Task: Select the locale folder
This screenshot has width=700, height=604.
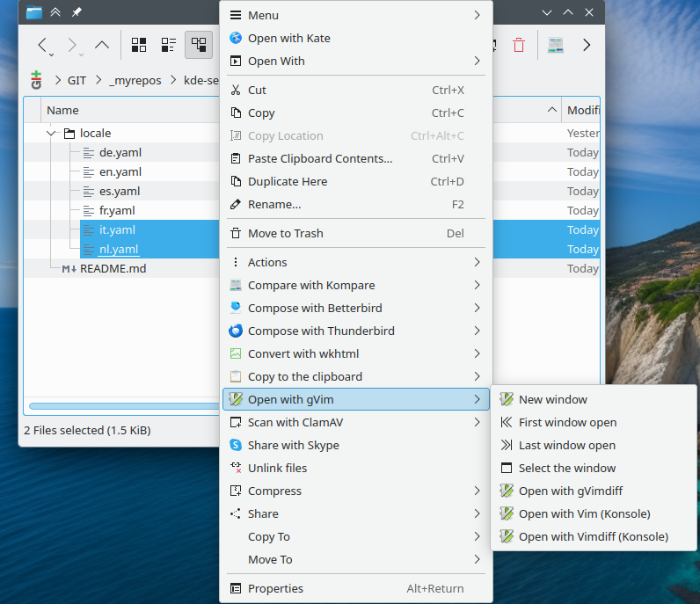Action: click(95, 133)
